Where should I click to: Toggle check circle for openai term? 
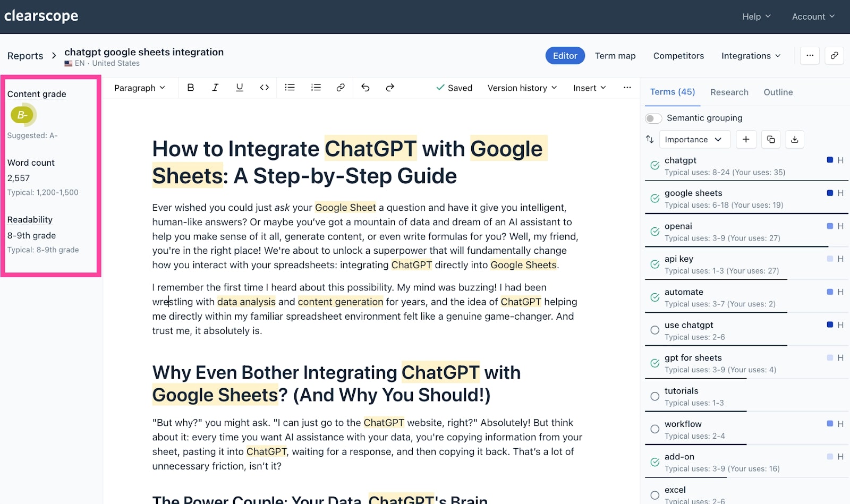coord(655,232)
